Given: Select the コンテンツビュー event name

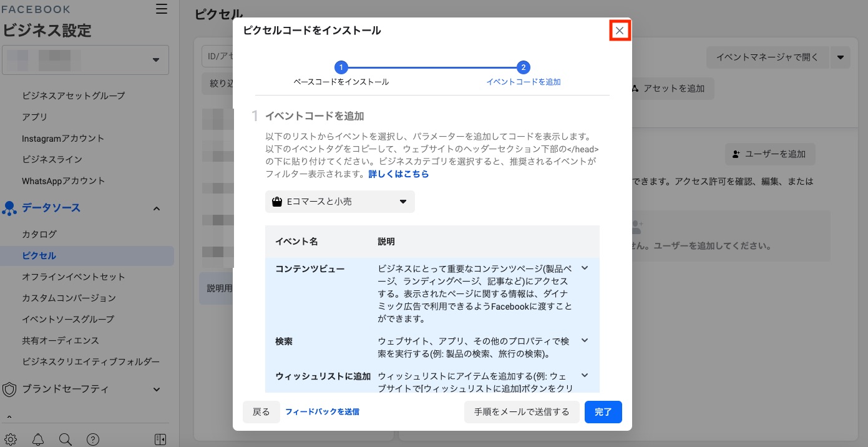Looking at the screenshot, I should click(x=310, y=268).
